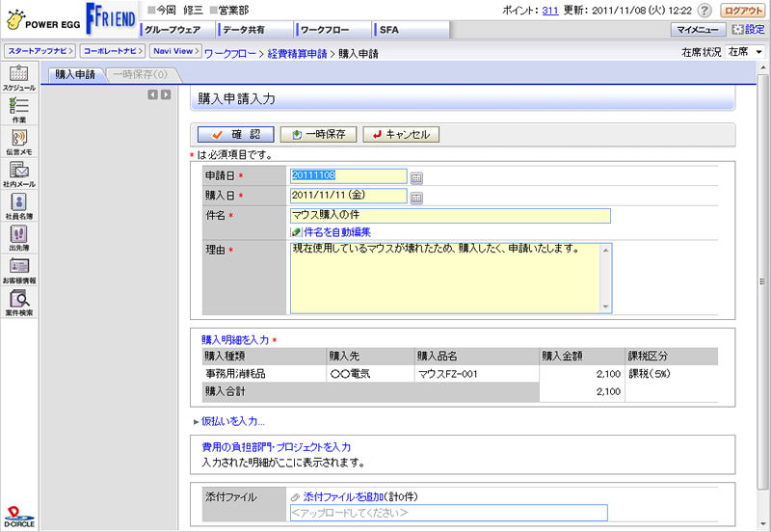Click 購入明細を入力 link
The width and height of the screenshot is (771, 532).
pyautogui.click(x=235, y=340)
